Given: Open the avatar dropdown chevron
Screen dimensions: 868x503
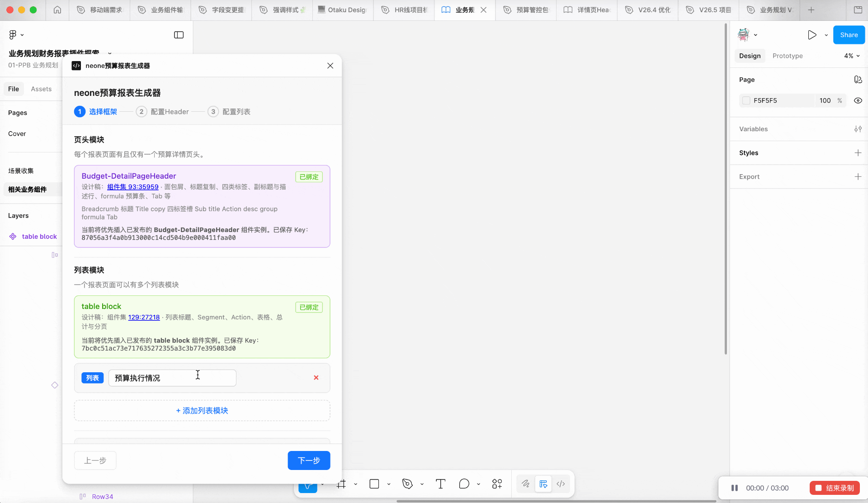Looking at the screenshot, I should coord(755,35).
